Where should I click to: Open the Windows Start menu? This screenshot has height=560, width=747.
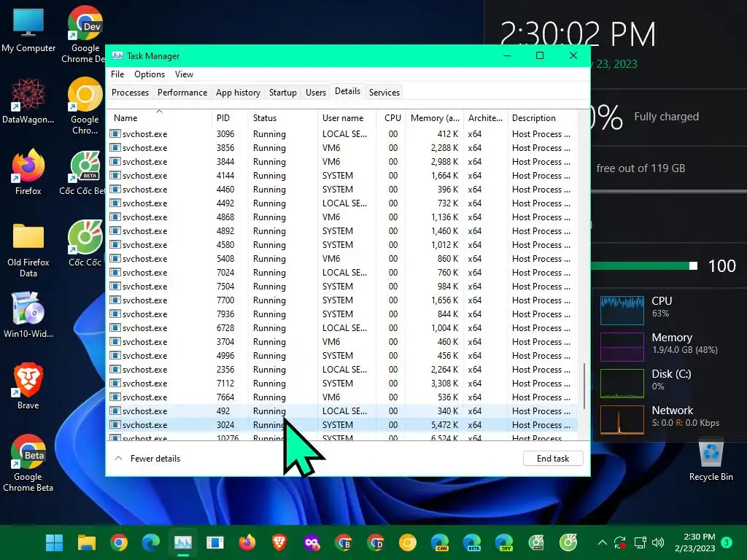[x=54, y=542]
